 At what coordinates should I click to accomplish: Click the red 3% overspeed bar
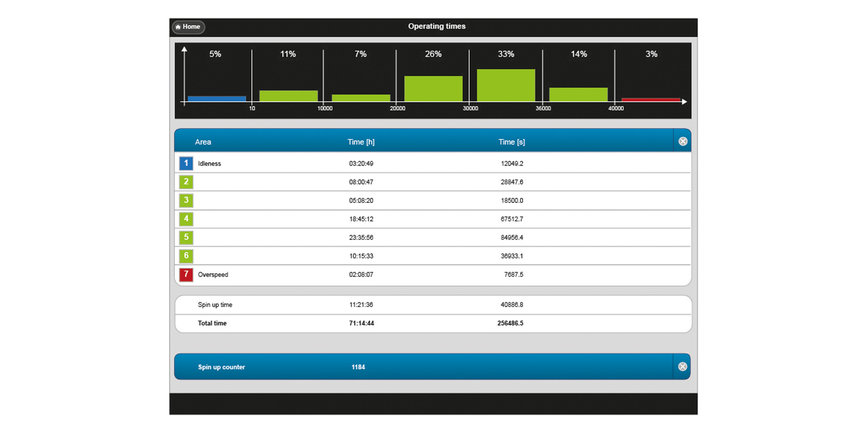point(651,99)
